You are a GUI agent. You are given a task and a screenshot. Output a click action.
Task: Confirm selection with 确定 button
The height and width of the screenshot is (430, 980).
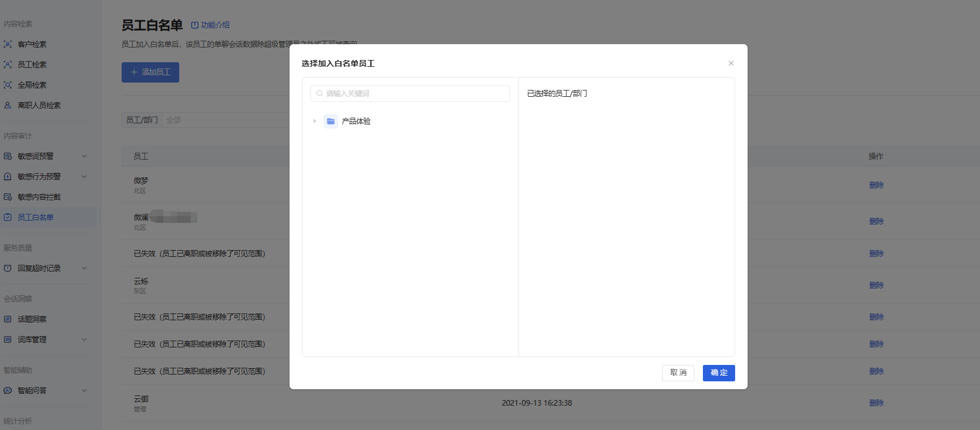tap(719, 373)
